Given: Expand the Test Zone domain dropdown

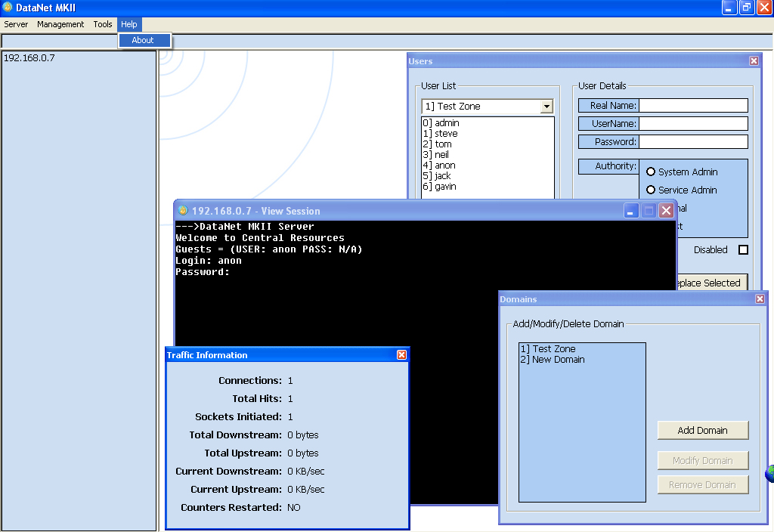Looking at the screenshot, I should [x=546, y=107].
